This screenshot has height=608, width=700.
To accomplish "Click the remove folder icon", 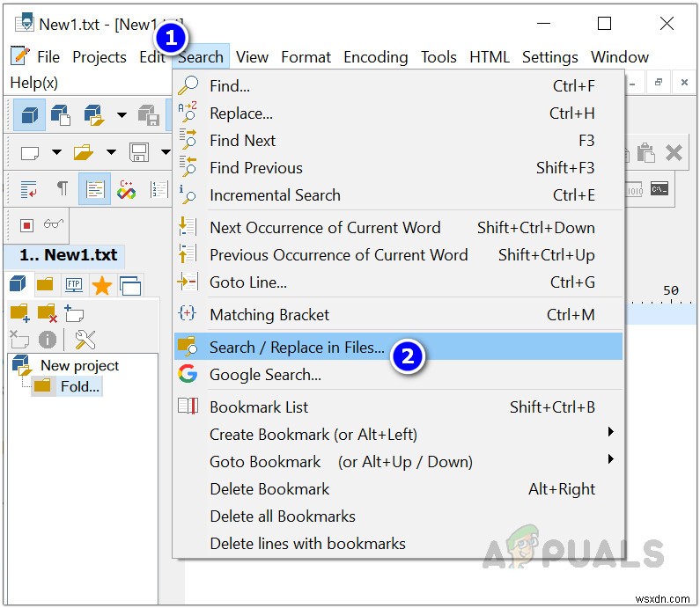I will [48, 313].
